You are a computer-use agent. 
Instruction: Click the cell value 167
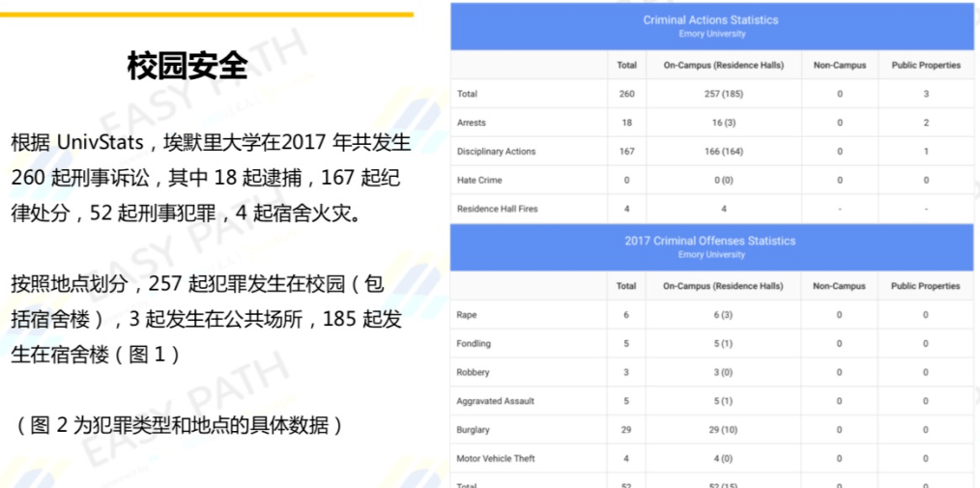coord(626,151)
